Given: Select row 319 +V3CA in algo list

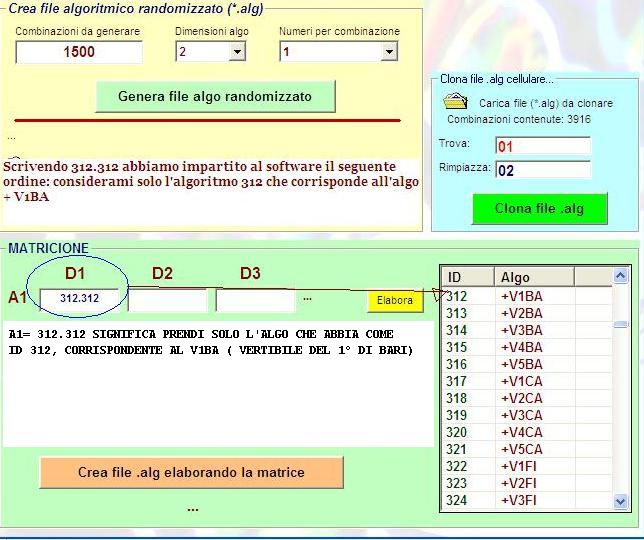Looking at the screenshot, I should coord(527,415).
